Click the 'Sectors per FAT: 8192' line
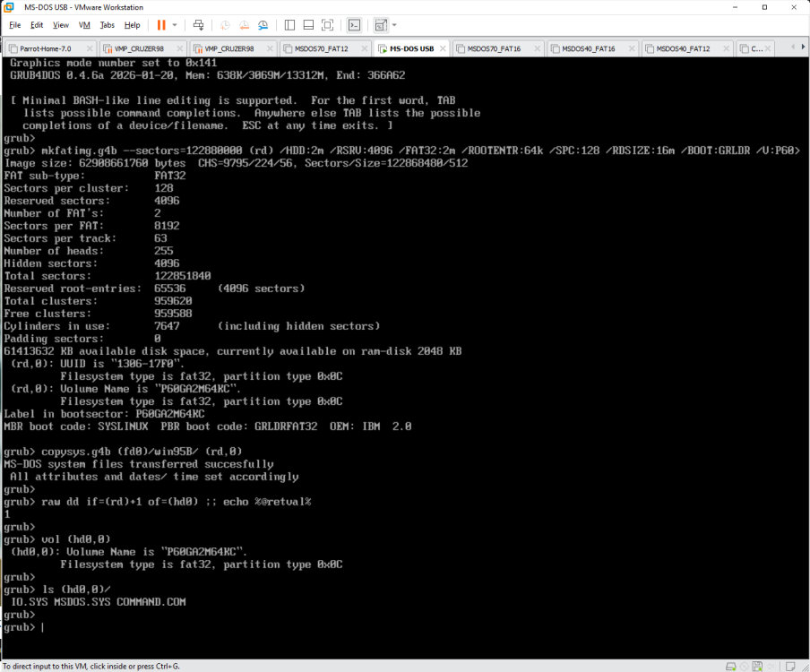810x672 pixels. pyautogui.click(x=91, y=226)
